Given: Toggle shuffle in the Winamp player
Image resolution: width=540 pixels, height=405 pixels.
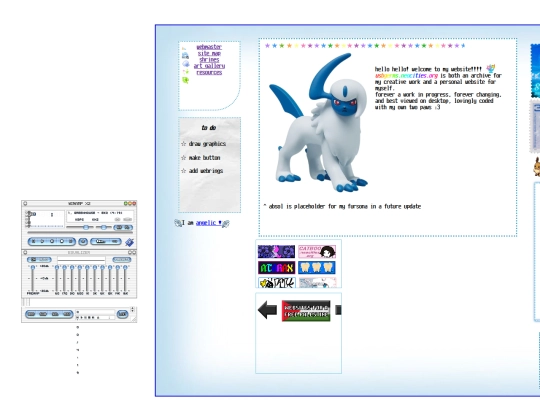Looking at the screenshot, I should point(101,241).
